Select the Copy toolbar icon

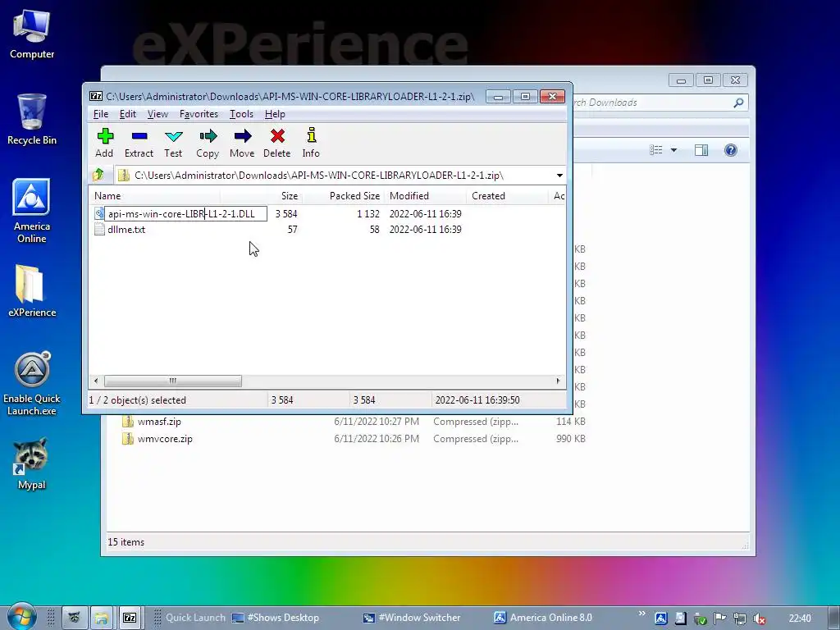[x=208, y=143]
